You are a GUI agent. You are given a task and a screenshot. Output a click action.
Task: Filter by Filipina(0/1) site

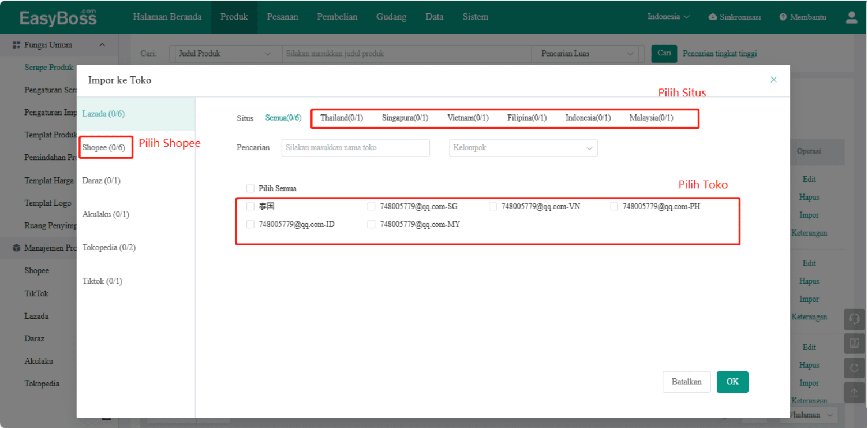[x=527, y=118]
